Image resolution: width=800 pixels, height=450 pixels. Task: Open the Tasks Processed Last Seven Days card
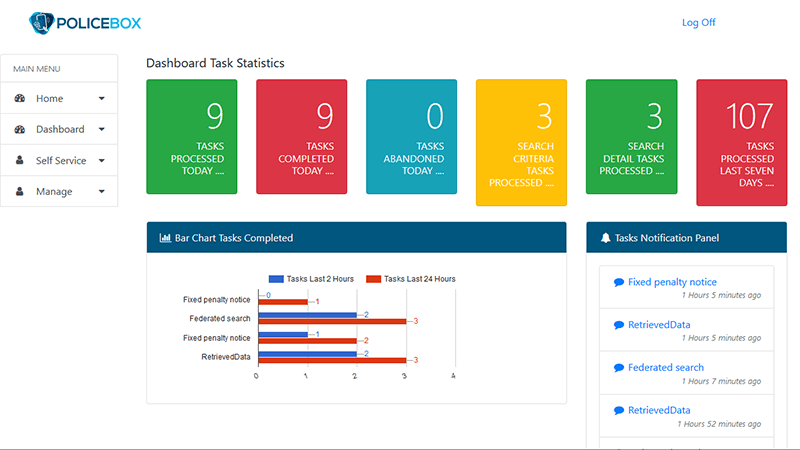click(x=741, y=142)
